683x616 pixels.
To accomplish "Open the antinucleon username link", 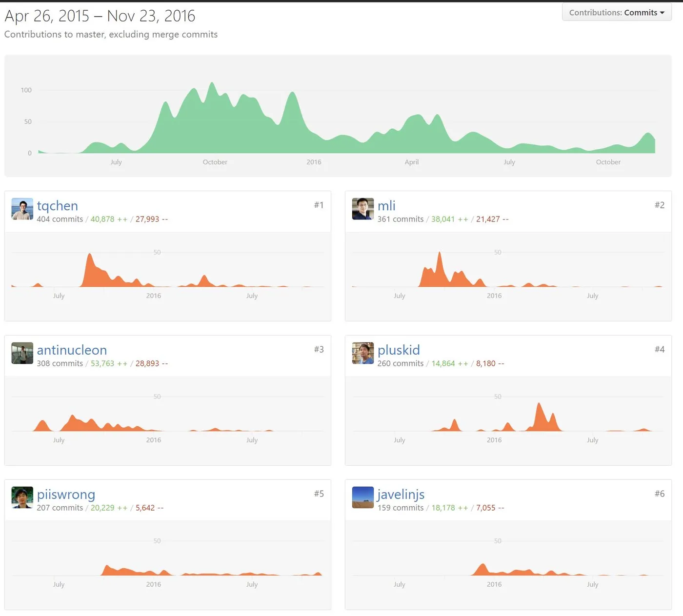I will point(72,350).
